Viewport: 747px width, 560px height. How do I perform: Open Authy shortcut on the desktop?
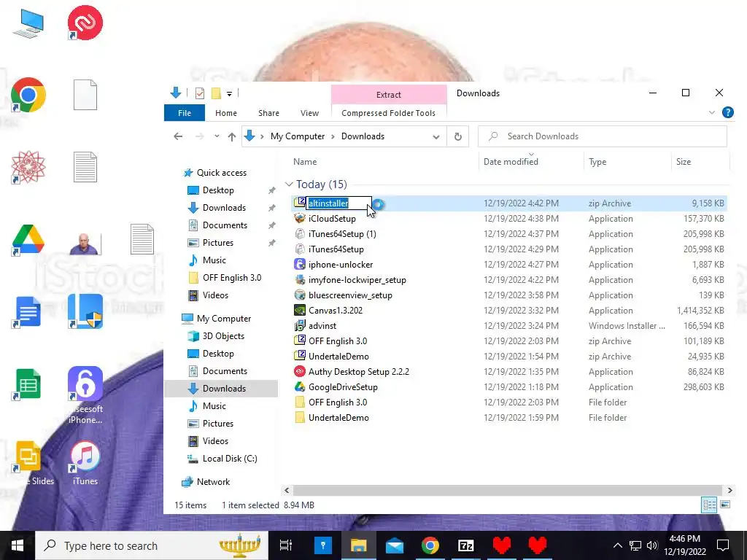pyautogui.click(x=85, y=23)
